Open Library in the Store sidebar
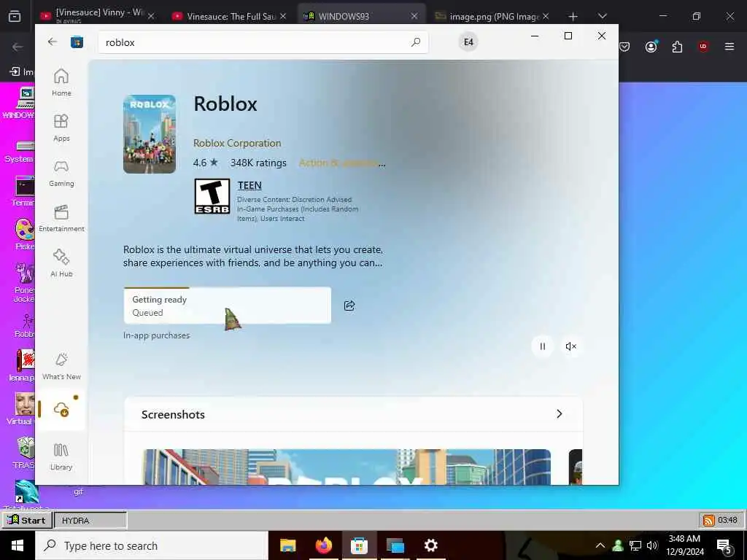 61,456
